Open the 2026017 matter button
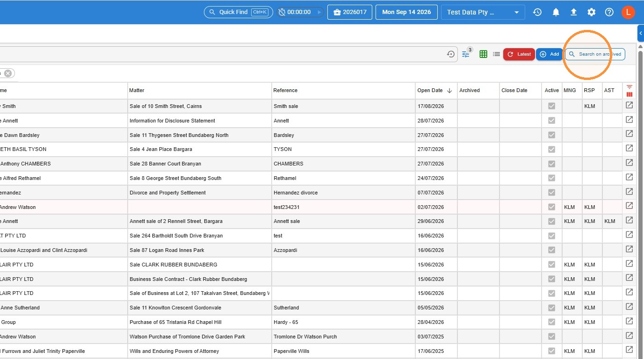Screen dimensions: 644x359 (x=350, y=12)
